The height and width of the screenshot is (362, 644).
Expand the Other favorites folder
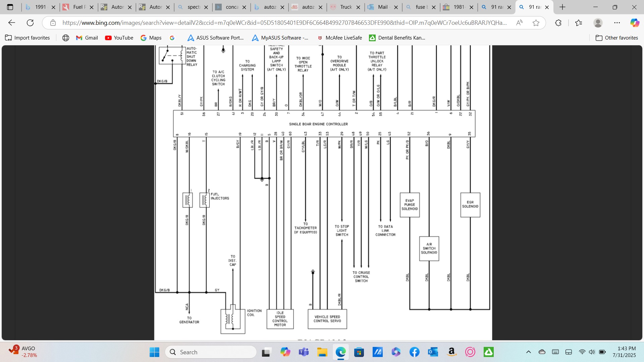(x=617, y=38)
